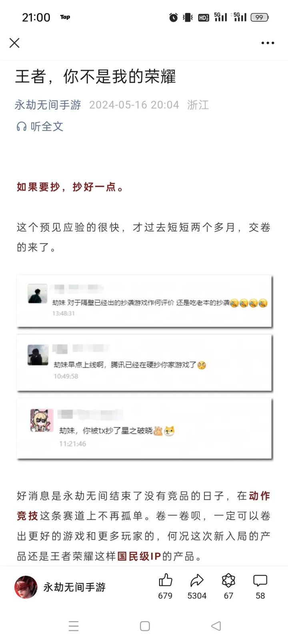Viewport: 288px width, 644px height.
Task: Tap the 永劫无间手游 avatar at bottom
Action: pyautogui.click(x=26, y=587)
